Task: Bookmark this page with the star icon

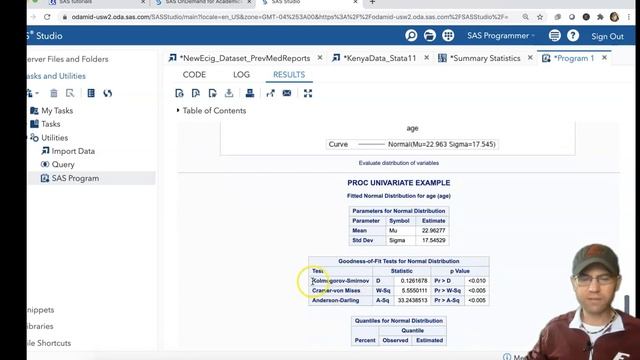Action: [540, 17]
